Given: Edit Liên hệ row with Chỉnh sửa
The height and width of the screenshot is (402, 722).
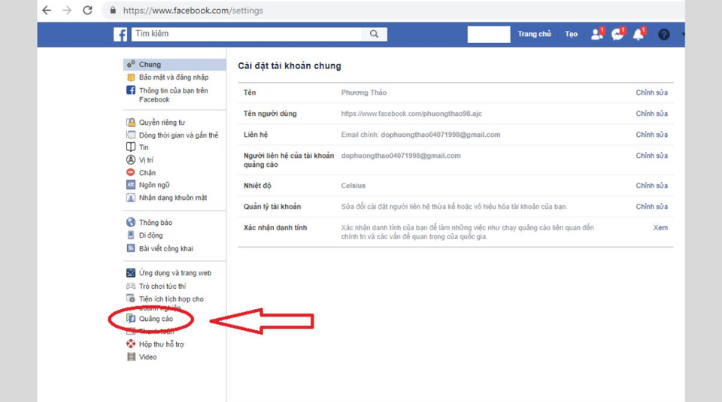Looking at the screenshot, I should click(652, 135).
